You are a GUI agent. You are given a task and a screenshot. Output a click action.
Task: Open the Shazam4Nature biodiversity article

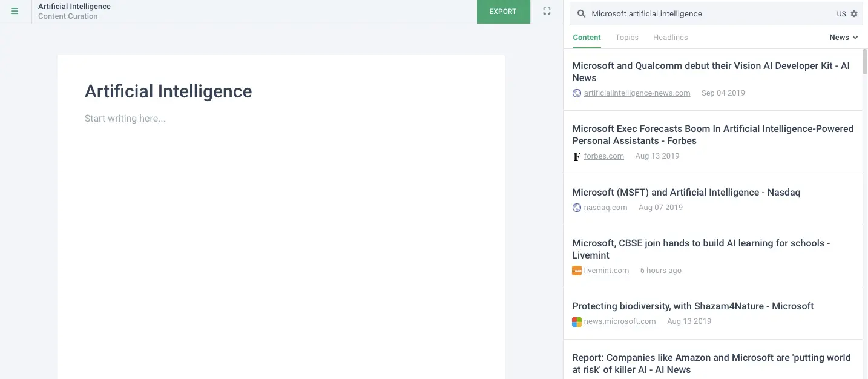coord(693,306)
